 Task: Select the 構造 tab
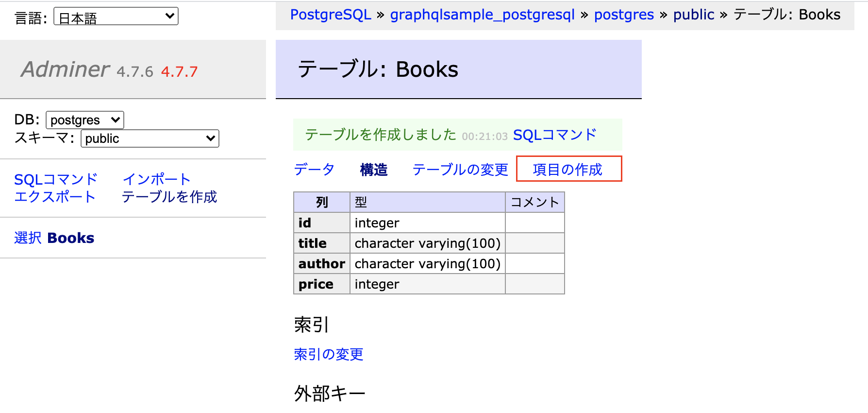[x=374, y=170]
